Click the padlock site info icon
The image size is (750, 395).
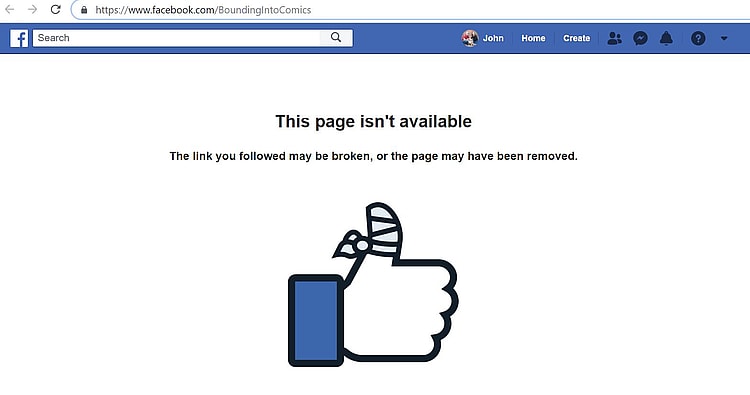[84, 10]
